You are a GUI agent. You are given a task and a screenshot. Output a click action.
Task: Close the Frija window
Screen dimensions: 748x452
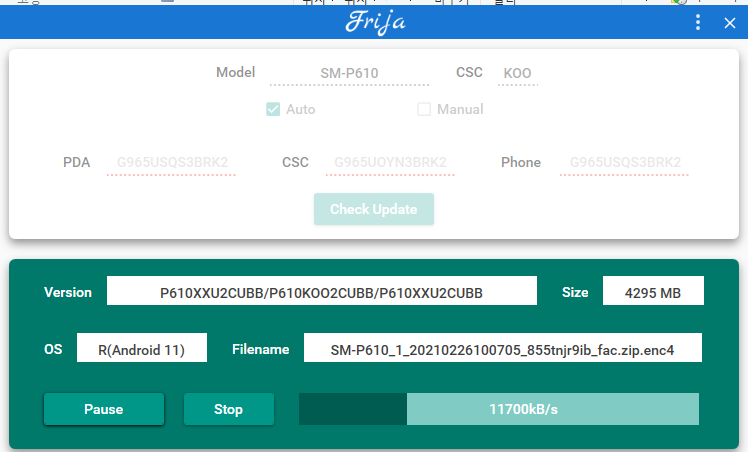pyautogui.click(x=730, y=23)
